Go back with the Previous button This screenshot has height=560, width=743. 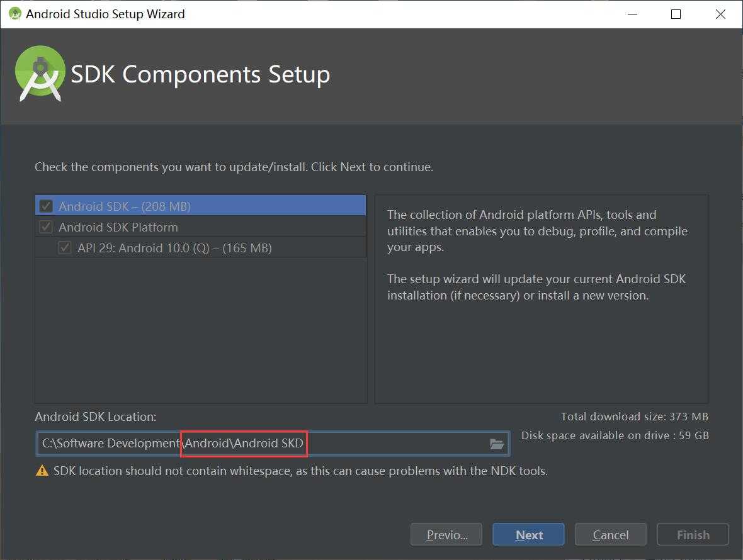tap(446, 534)
